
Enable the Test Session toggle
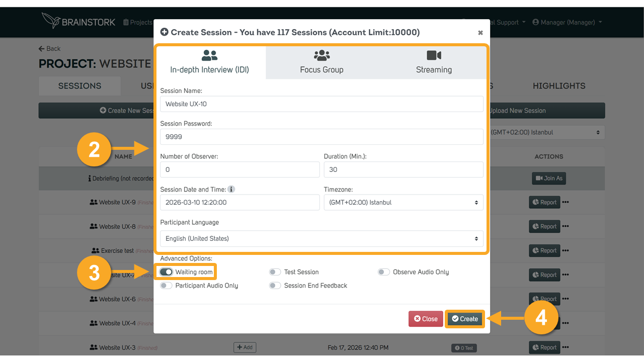275,272
